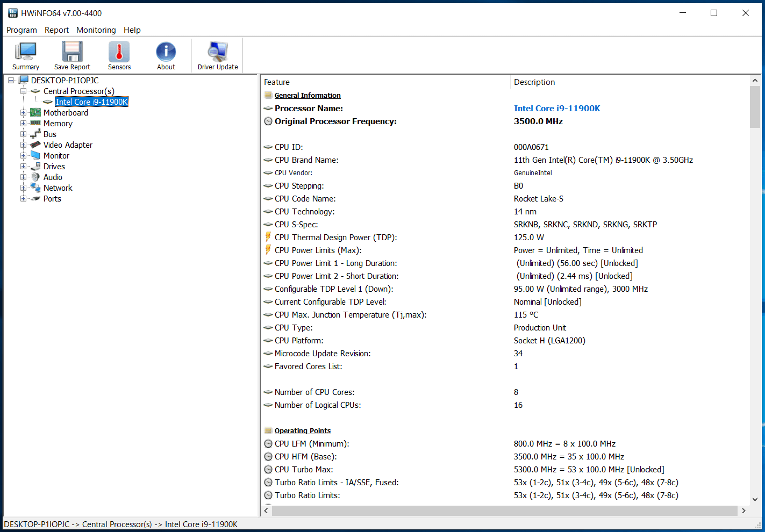The width and height of the screenshot is (765, 532).
Task: Open the Report menu
Action: [x=56, y=30]
